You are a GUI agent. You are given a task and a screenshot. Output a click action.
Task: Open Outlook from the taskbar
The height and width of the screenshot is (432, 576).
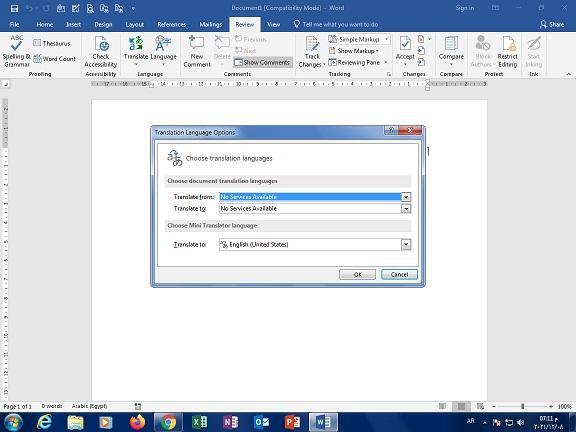pos(262,422)
